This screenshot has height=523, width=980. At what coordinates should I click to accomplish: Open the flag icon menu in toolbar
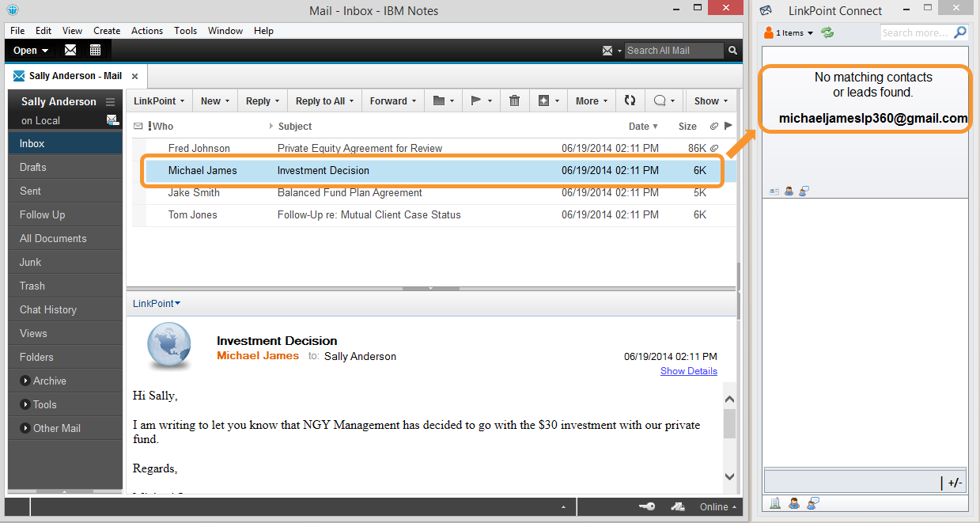click(x=481, y=100)
